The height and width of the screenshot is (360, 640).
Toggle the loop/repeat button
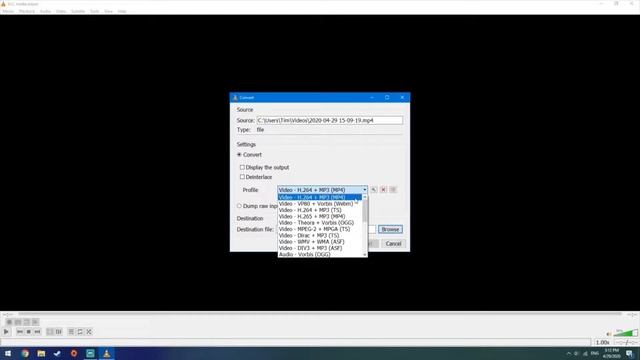tap(80, 332)
